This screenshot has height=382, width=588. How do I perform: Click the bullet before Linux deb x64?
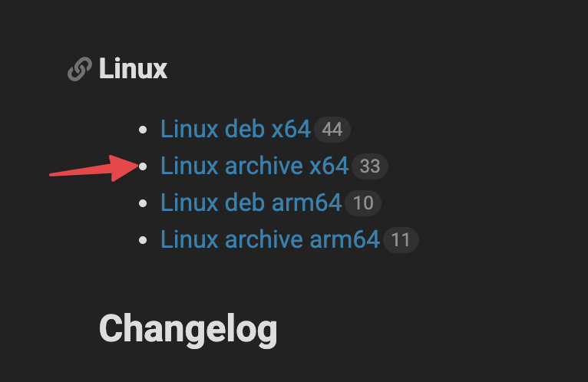pos(143,130)
